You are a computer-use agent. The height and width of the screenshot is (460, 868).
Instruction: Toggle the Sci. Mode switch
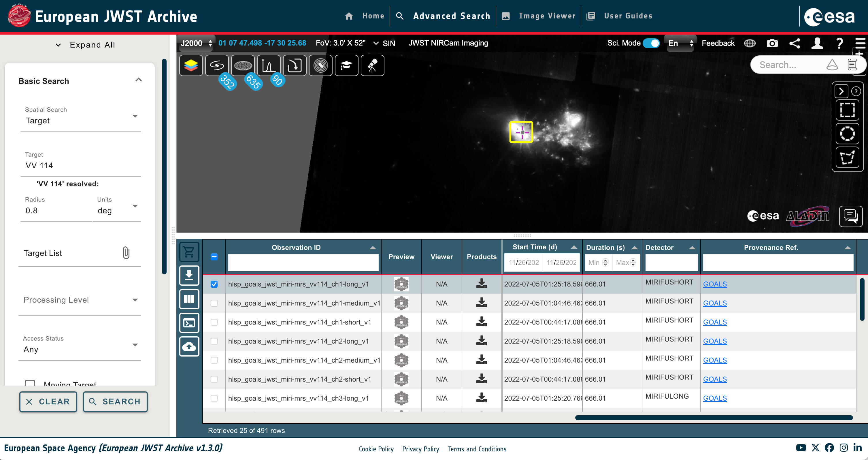651,43
